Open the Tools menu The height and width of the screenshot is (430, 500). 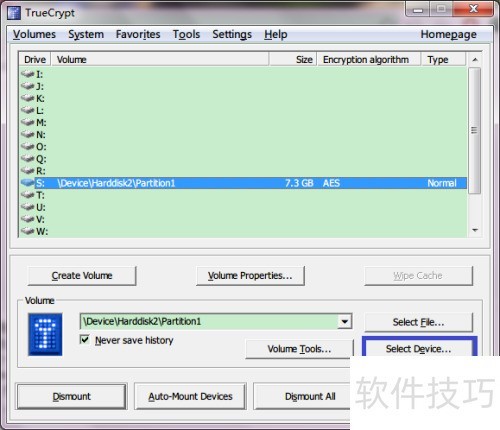186,34
